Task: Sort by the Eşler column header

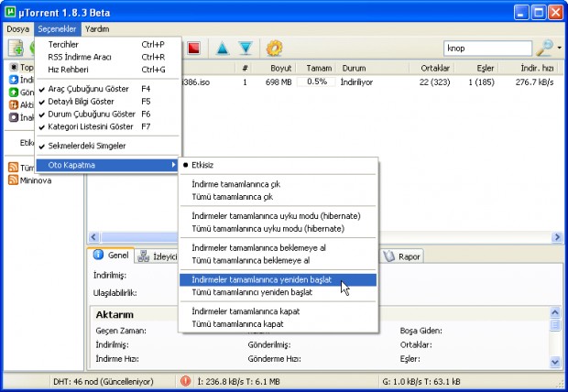Action: (476, 68)
